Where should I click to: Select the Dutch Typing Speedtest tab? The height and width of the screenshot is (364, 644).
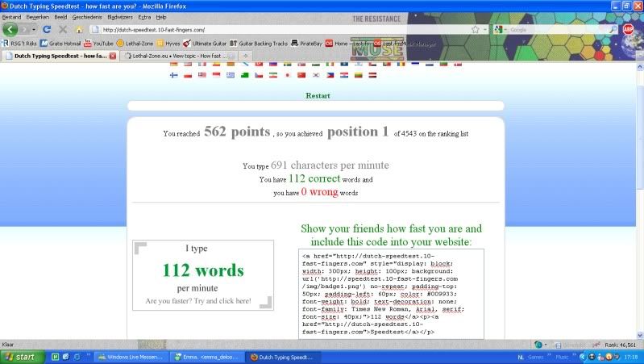point(60,56)
